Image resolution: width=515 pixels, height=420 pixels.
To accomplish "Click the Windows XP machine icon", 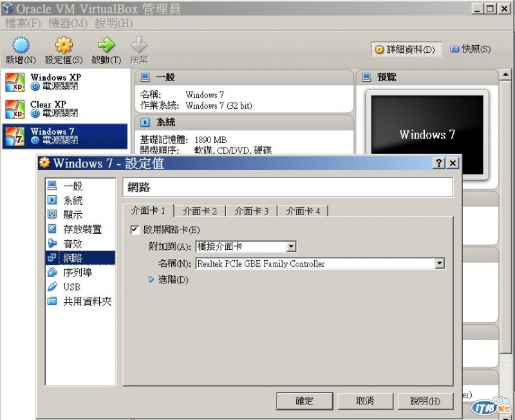I will (x=15, y=82).
